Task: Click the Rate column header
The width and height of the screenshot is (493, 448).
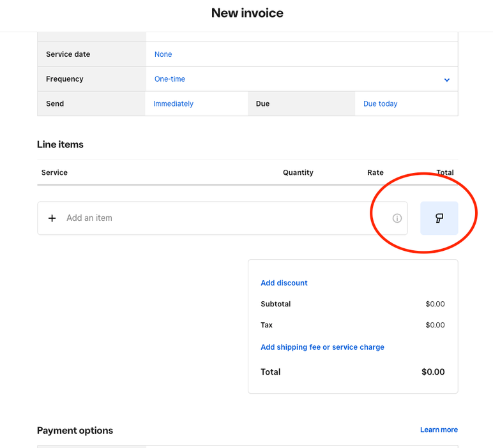Action: pos(375,172)
